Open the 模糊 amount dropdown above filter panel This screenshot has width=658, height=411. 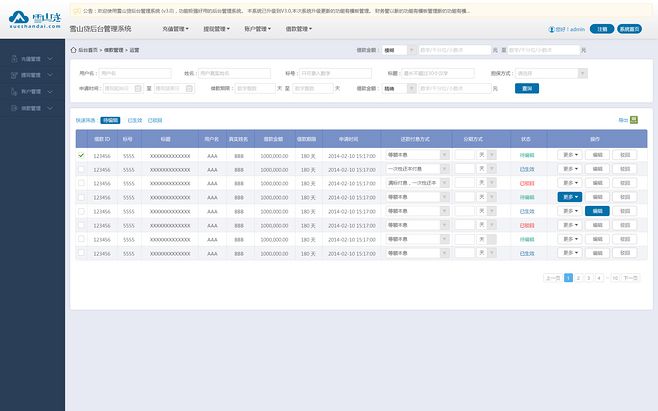pyautogui.click(x=399, y=50)
